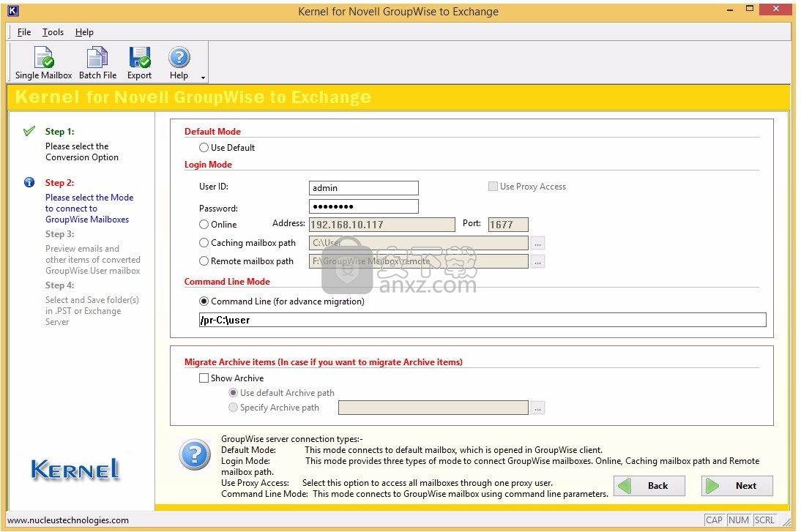Select Caching mailbox path option
The image size is (801, 532).
tap(204, 242)
